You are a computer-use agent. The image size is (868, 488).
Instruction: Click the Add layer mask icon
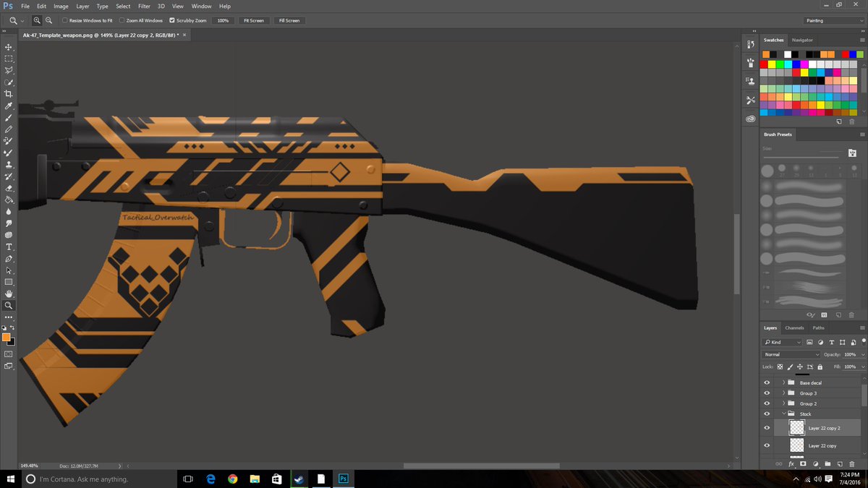coord(804,465)
